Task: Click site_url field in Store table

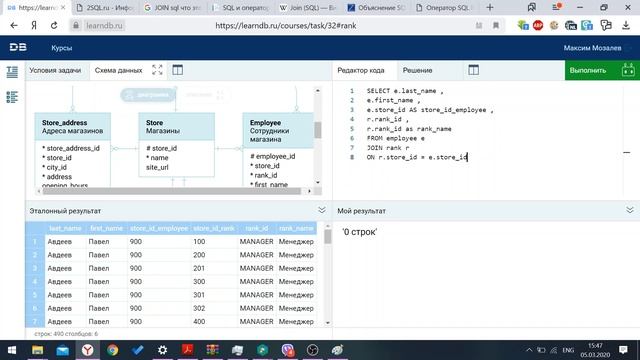Action: coord(157,167)
